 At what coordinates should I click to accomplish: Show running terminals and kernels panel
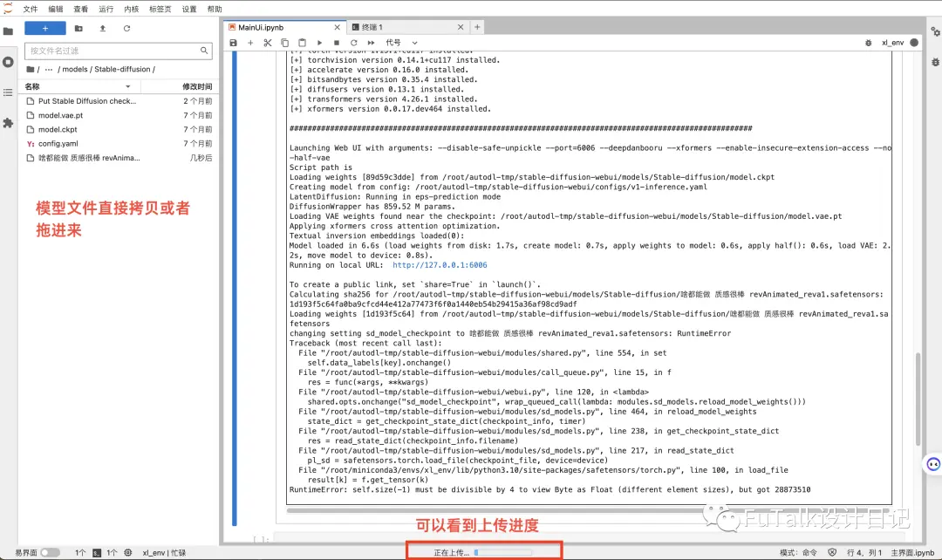click(x=8, y=62)
